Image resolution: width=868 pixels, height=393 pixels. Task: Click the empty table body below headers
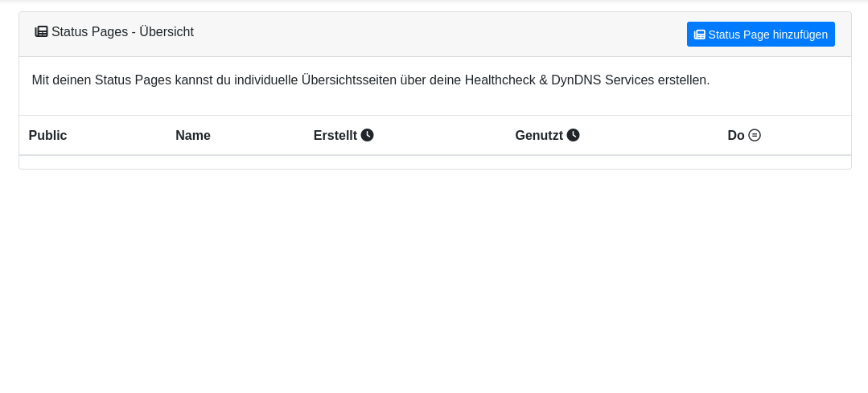pos(434,162)
